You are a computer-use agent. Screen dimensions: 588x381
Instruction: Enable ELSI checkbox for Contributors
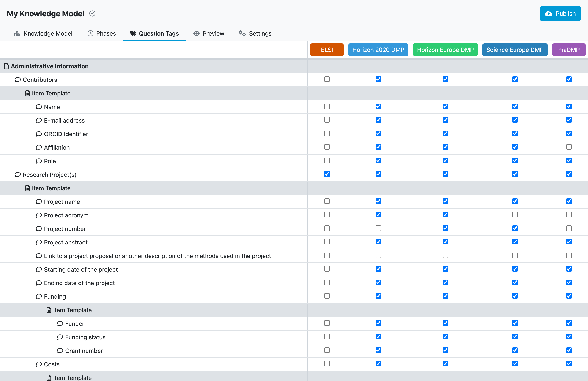click(327, 79)
